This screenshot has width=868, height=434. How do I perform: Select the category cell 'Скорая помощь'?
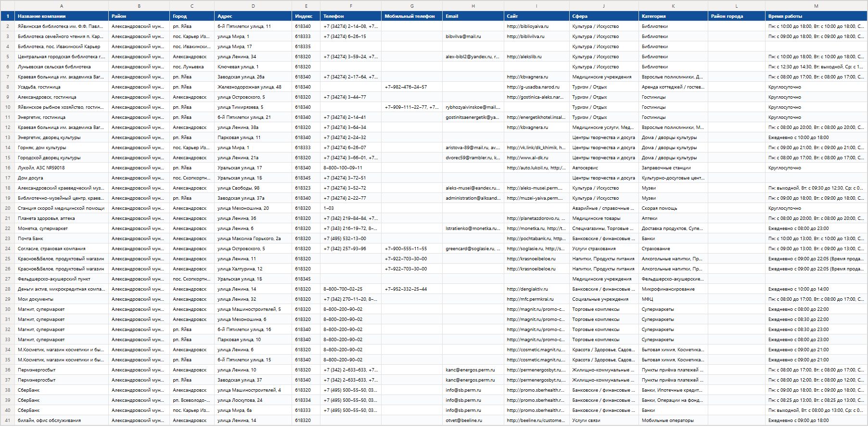(673, 208)
